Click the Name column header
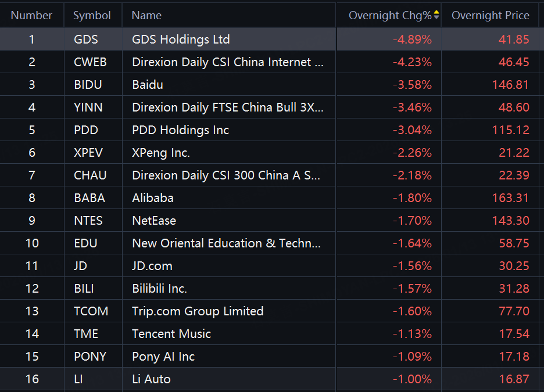This screenshot has height=392, width=544. (x=146, y=16)
